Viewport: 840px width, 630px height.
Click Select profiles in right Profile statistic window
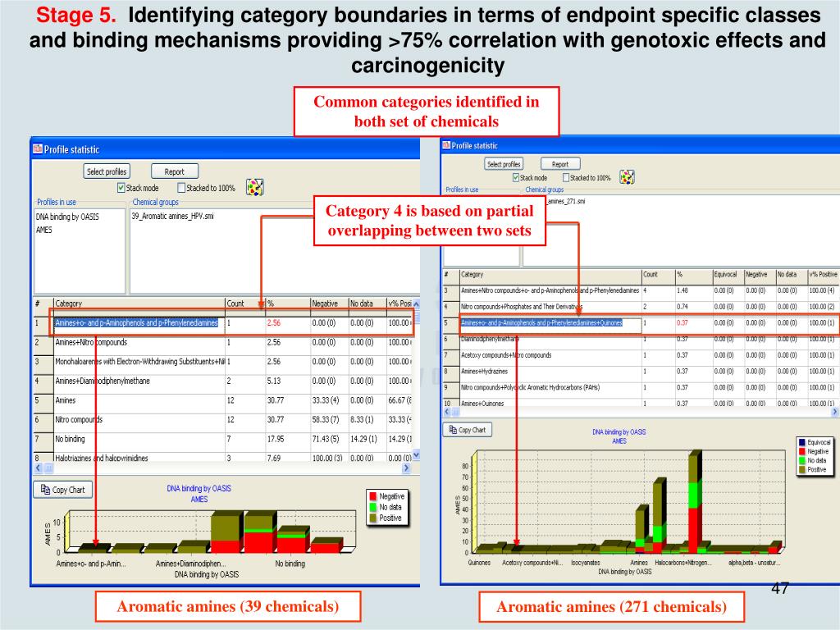click(x=504, y=164)
